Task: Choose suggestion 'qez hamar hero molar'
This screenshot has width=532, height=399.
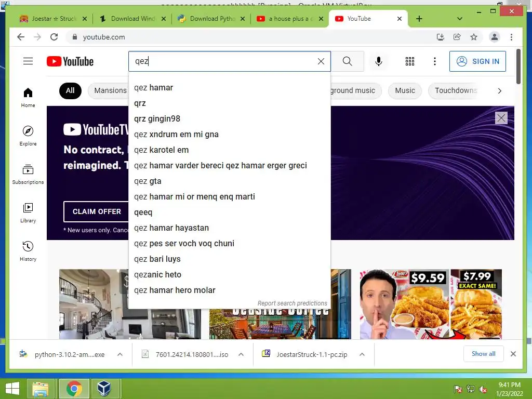Action: point(229,290)
